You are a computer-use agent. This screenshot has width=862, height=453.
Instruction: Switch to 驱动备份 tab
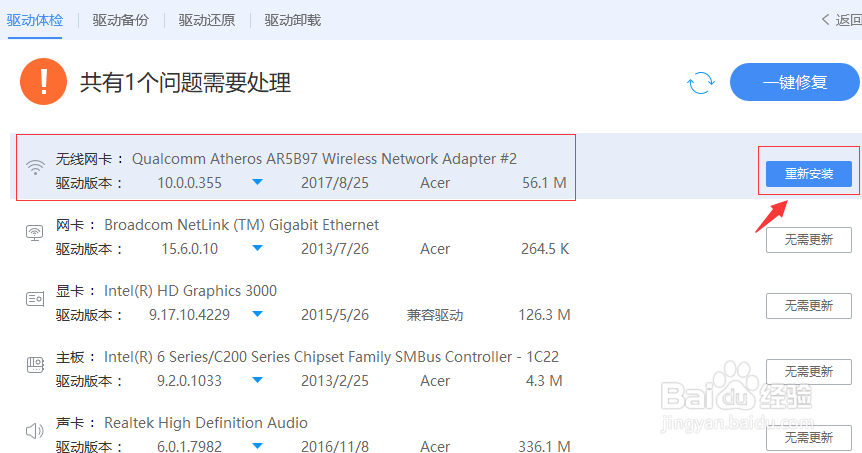point(120,20)
